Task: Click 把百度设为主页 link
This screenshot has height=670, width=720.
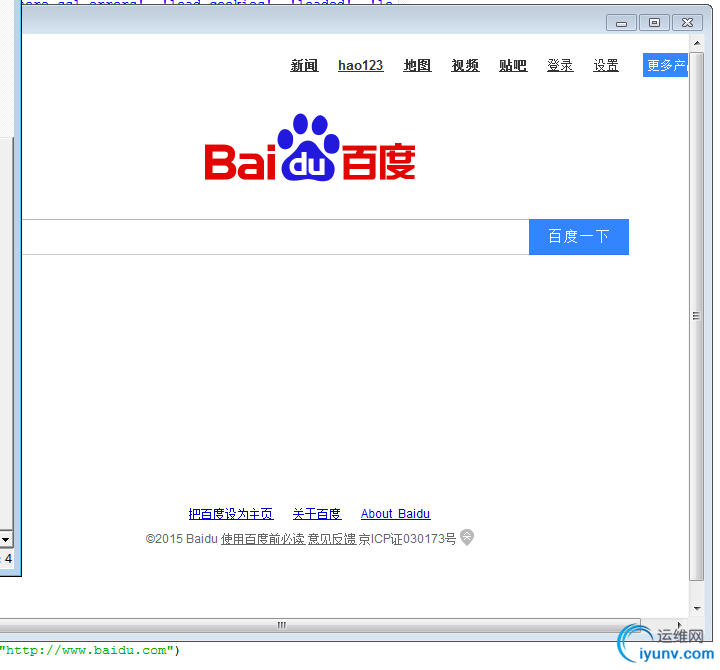Action: pos(231,514)
